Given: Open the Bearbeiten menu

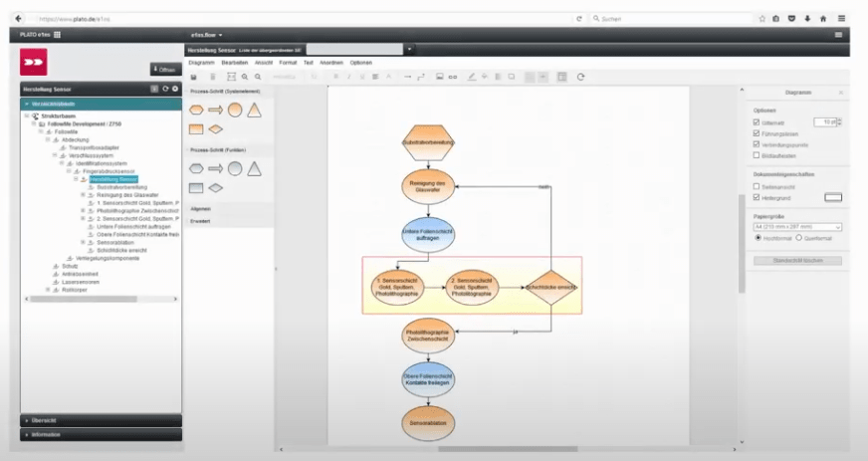Looking at the screenshot, I should click(235, 63).
